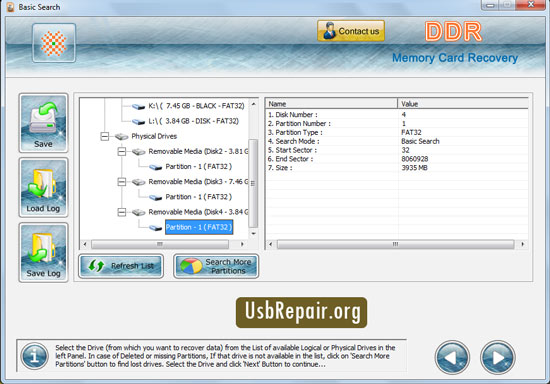Viewport: 550px width, 384px height.
Task: Collapse the Removable Media Disk4 node
Action: 122,212
